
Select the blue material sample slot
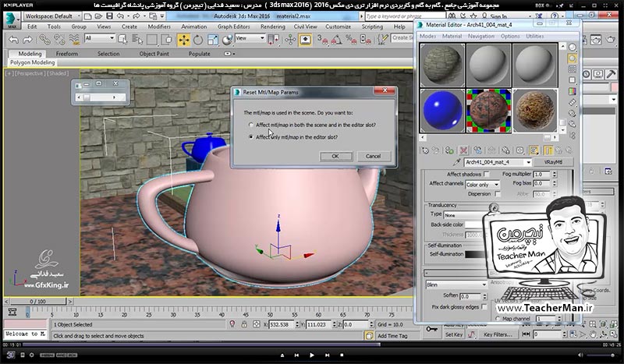442,111
